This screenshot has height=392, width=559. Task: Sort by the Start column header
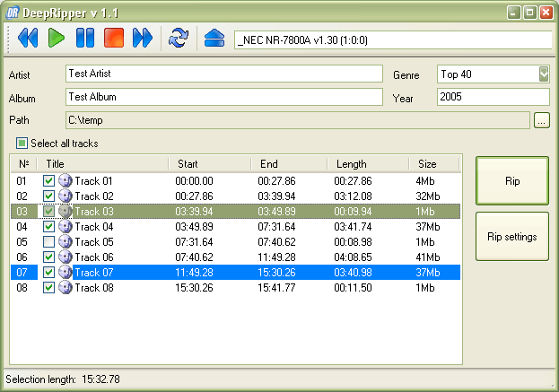210,164
